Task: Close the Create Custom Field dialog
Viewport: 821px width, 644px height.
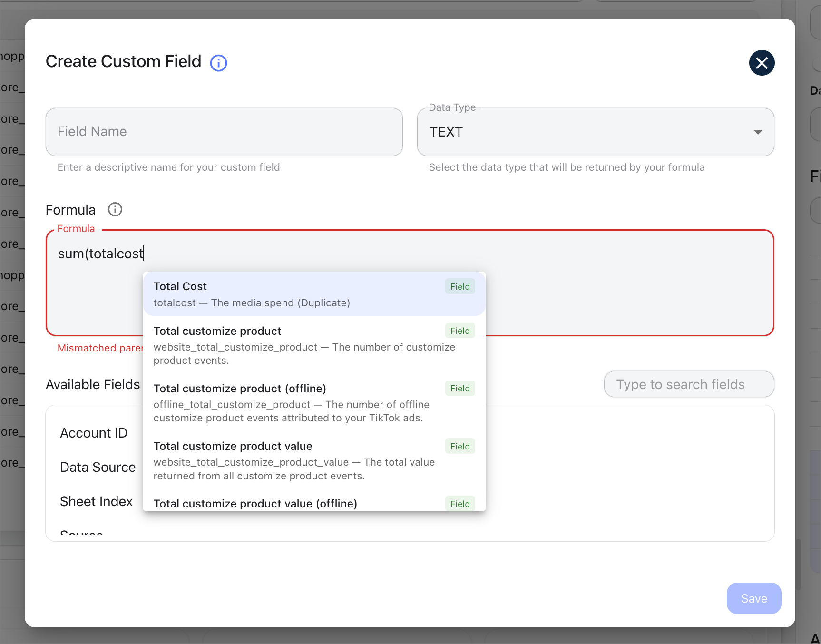Action: [x=761, y=63]
